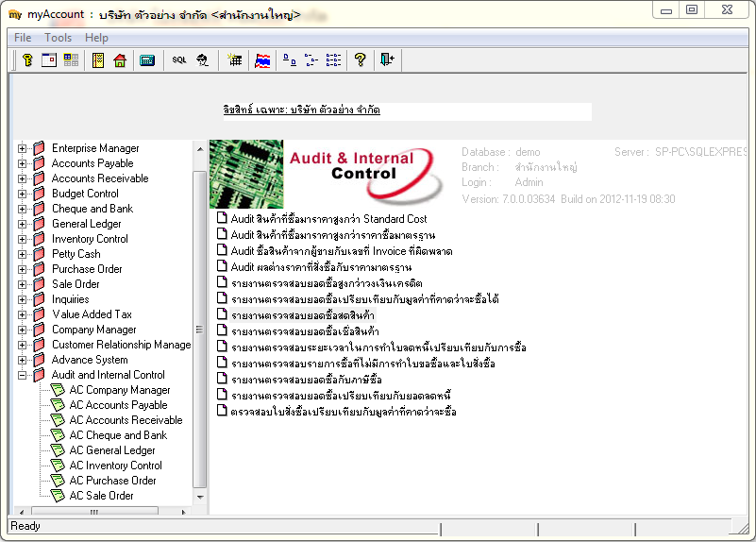The width and height of the screenshot is (756, 542).
Task: Click the yellow key toolbar icon
Action: tap(27, 60)
